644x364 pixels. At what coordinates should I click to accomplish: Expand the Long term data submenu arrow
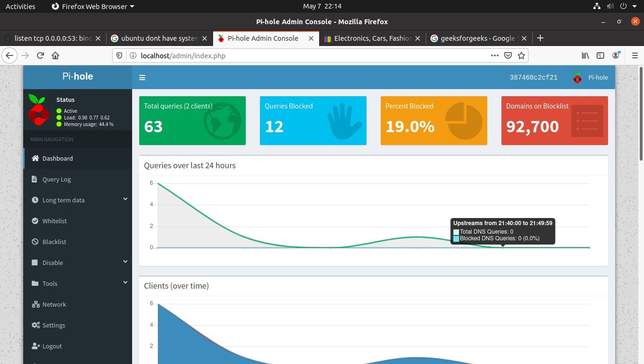coord(125,199)
